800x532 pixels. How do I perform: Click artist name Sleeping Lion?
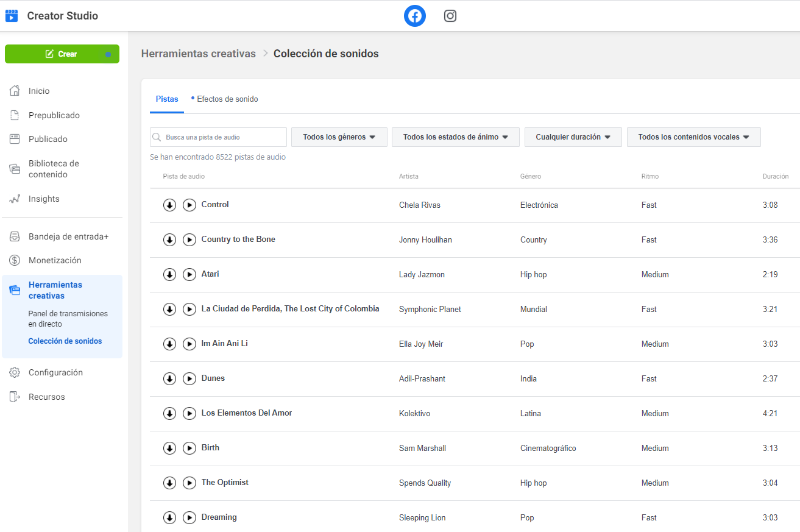coord(422,518)
